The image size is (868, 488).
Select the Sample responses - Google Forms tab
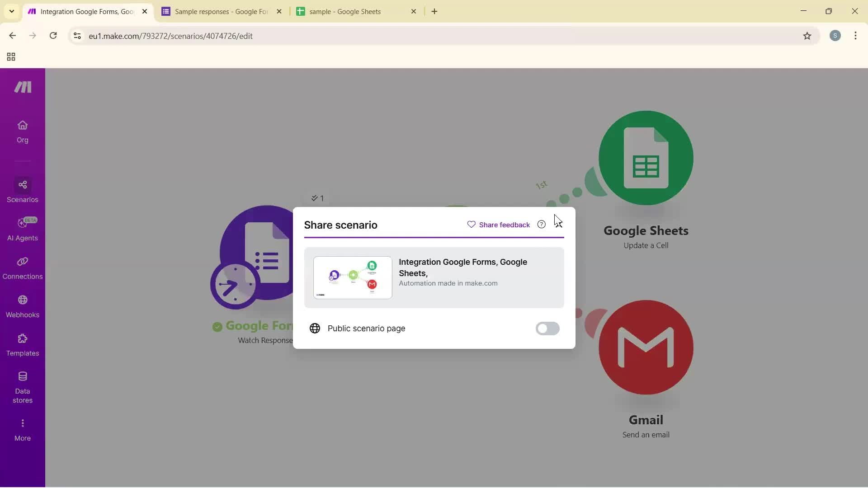[x=217, y=11]
